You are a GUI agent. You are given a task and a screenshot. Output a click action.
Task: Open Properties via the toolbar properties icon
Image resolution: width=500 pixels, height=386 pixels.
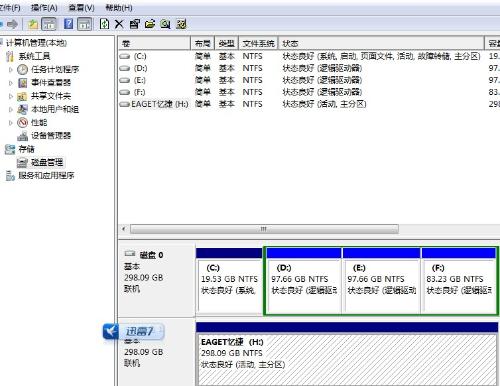(134, 24)
